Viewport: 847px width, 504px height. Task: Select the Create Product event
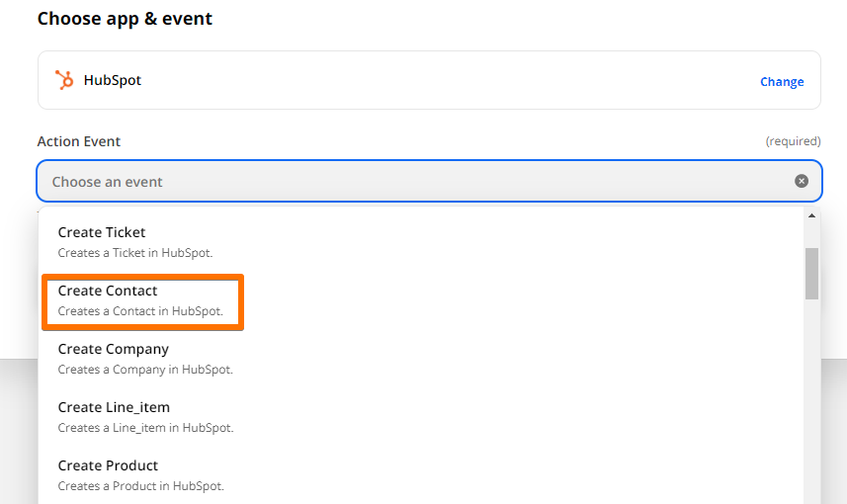(x=421, y=475)
